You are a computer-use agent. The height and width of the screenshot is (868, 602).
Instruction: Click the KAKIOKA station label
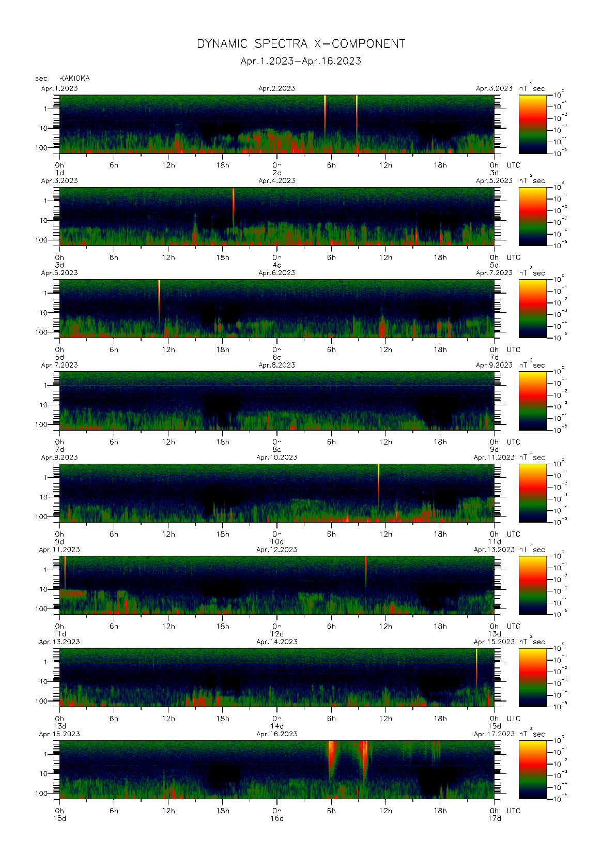(75, 79)
